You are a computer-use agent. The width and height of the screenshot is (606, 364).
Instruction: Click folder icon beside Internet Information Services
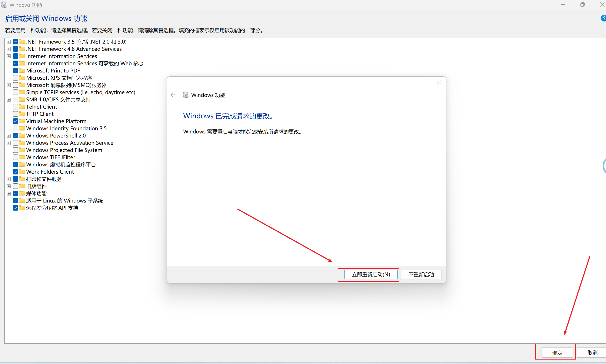[x=22, y=56]
